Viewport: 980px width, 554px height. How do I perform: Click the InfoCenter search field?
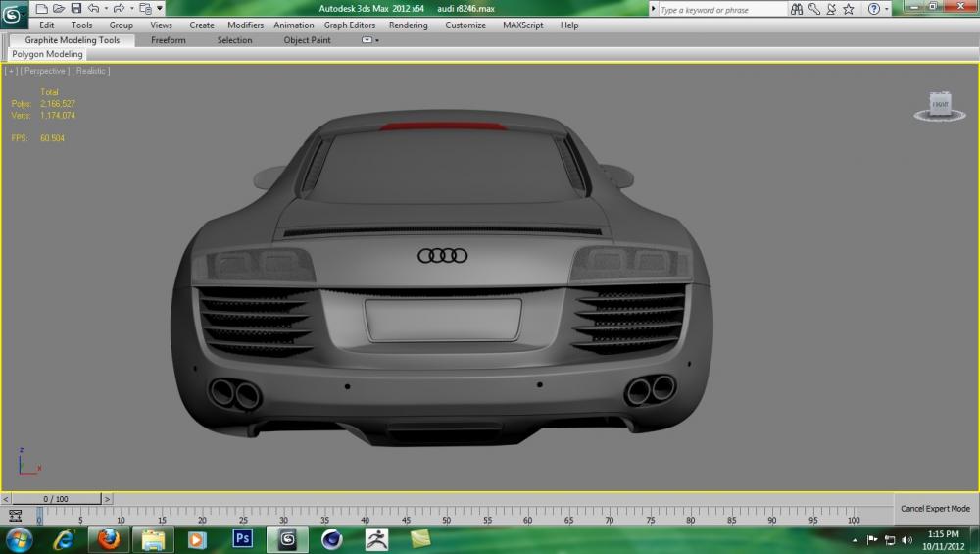pyautogui.click(x=722, y=10)
